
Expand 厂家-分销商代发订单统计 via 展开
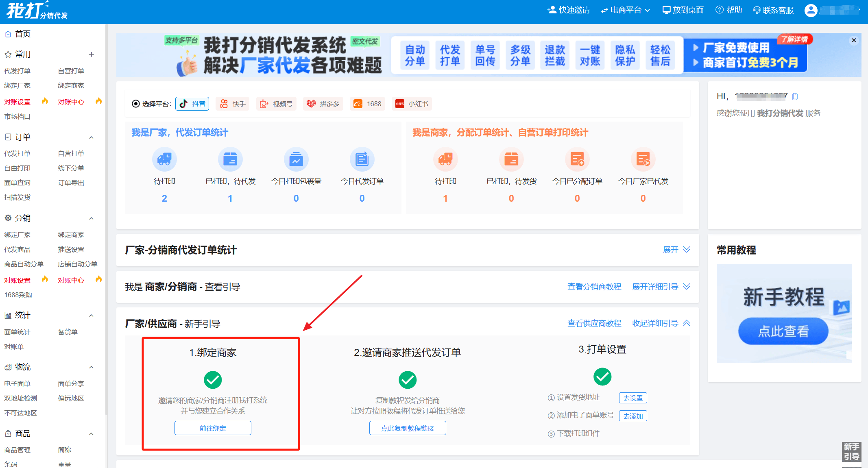676,250
